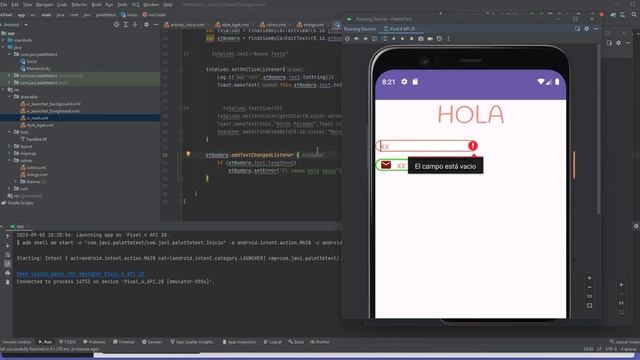Tap the HOLA text in emulator

click(471, 115)
